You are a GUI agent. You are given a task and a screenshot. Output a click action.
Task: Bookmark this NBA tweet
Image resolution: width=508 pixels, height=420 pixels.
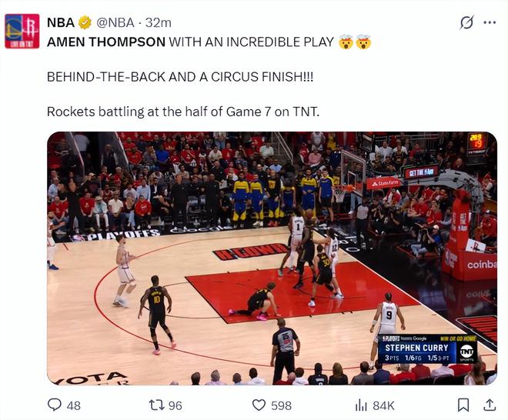coord(463,405)
